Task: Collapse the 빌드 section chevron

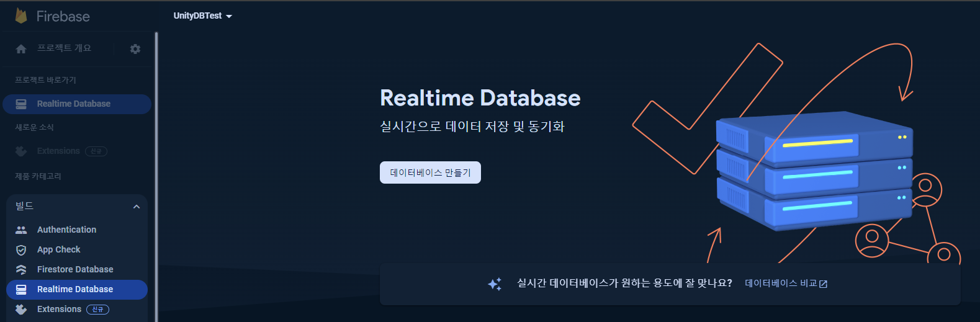Action: coord(137,207)
